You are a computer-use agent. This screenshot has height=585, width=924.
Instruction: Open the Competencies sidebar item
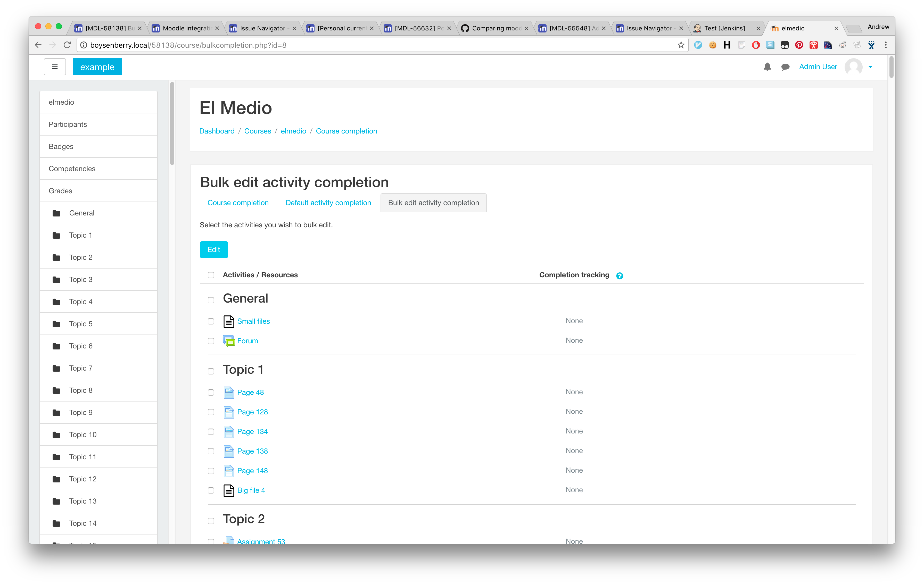pyautogui.click(x=98, y=169)
